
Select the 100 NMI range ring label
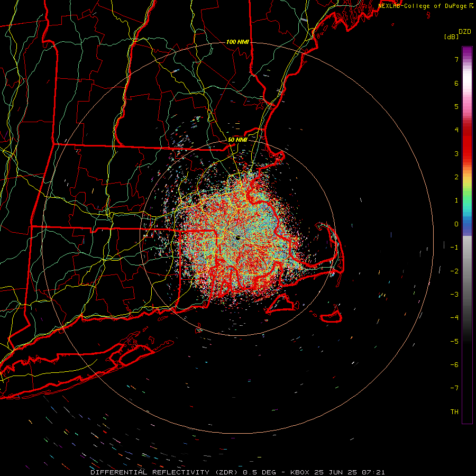[237, 42]
